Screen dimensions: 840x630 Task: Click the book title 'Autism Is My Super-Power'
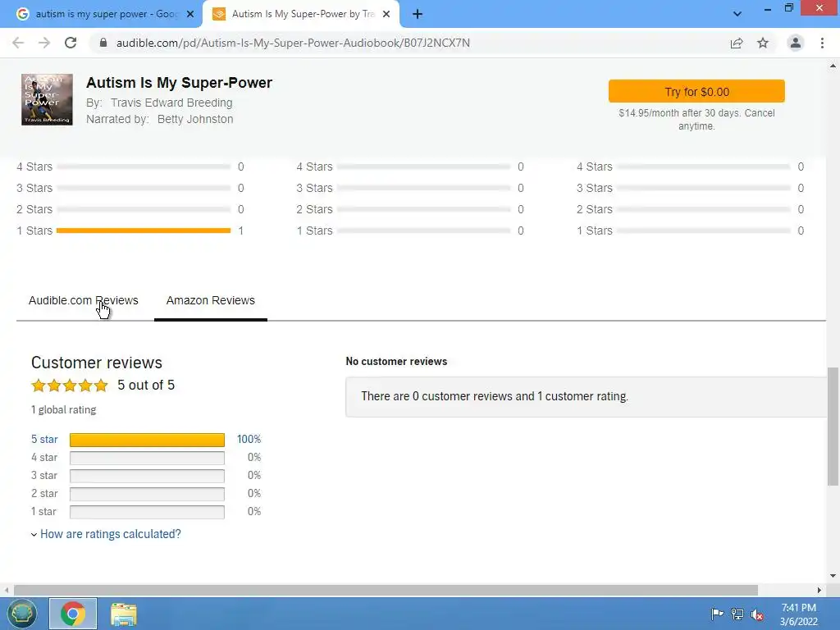(179, 83)
